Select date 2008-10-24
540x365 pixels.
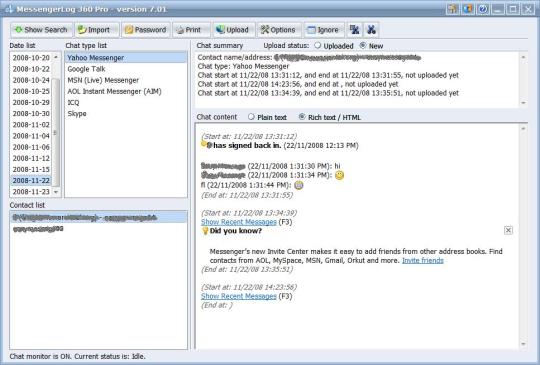click(31, 80)
